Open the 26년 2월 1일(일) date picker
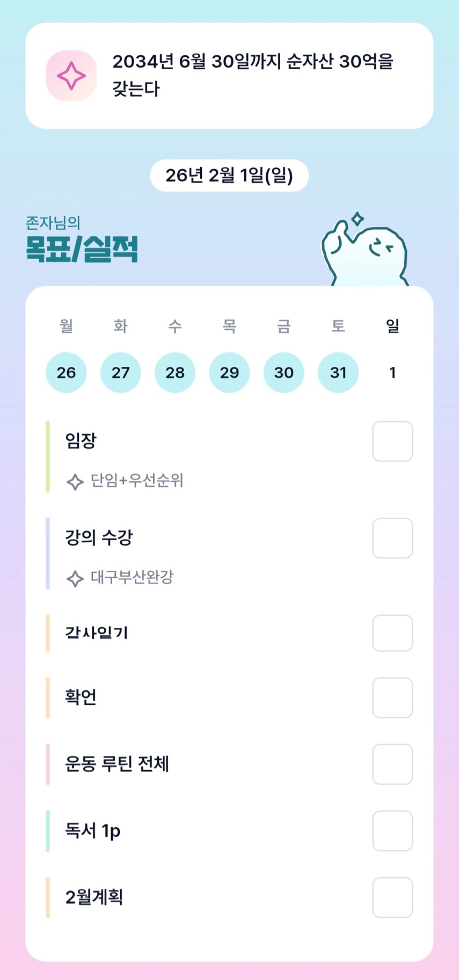This screenshot has height=980, width=459. pyautogui.click(x=229, y=175)
